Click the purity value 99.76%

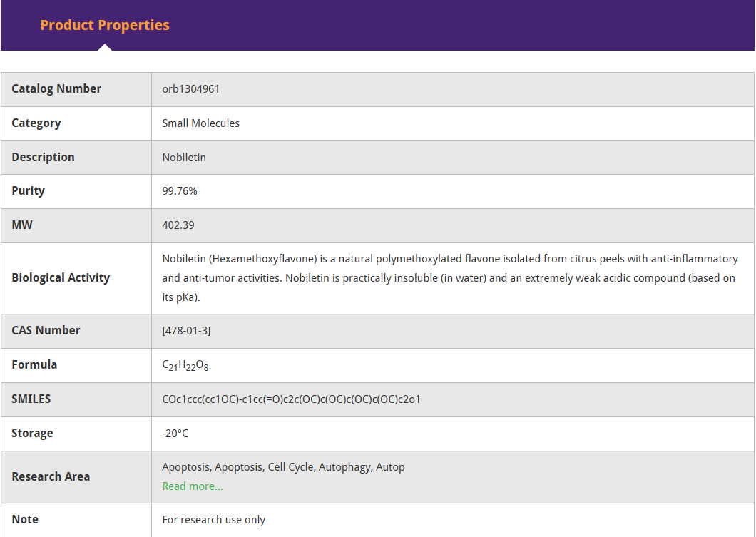tap(180, 191)
